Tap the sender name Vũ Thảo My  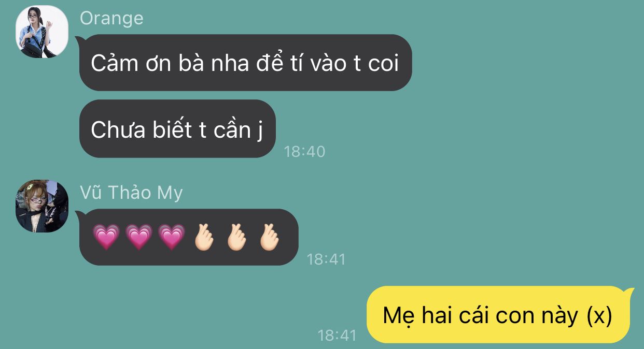pyautogui.click(x=131, y=193)
